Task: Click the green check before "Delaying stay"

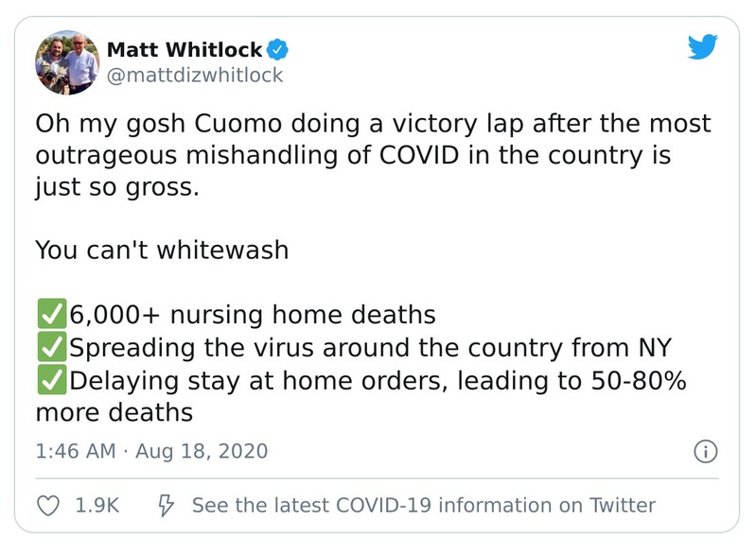Action: [51, 380]
